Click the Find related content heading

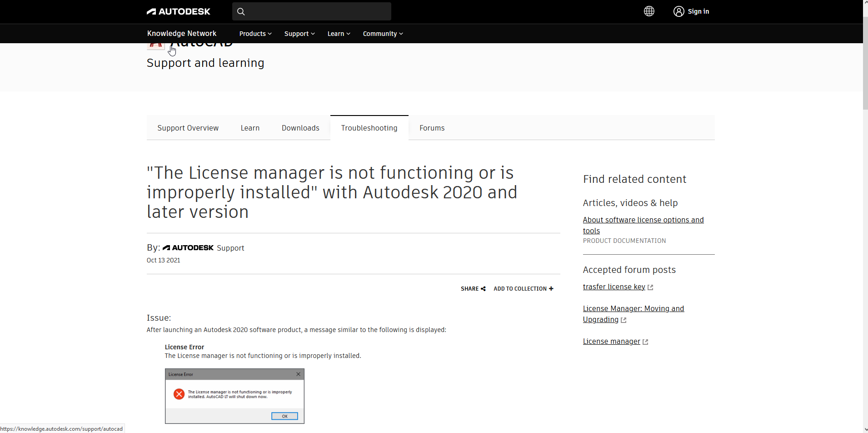coord(634,179)
